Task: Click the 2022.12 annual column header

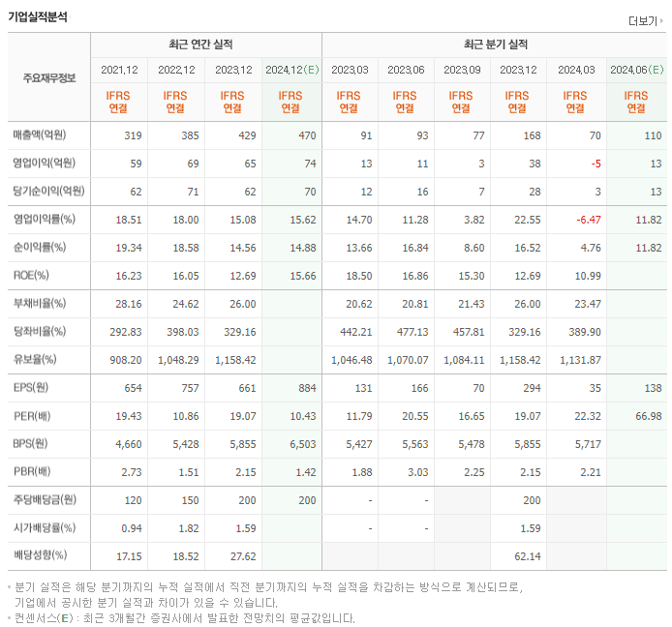Action: (x=176, y=70)
